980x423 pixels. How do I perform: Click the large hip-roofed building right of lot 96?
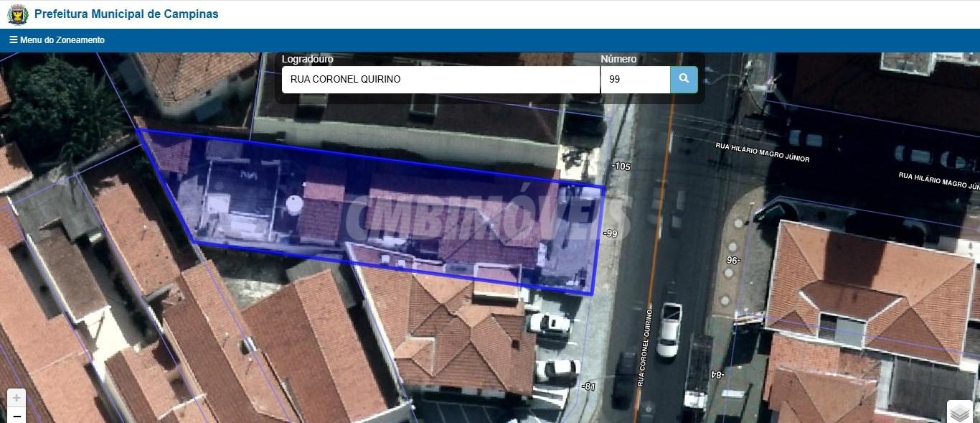pyautogui.click(x=870, y=287)
